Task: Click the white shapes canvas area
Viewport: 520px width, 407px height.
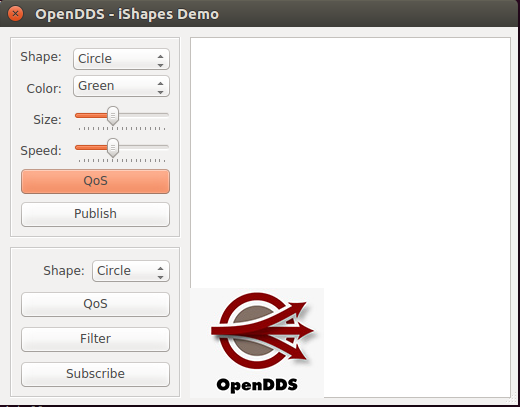Action: [x=350, y=160]
